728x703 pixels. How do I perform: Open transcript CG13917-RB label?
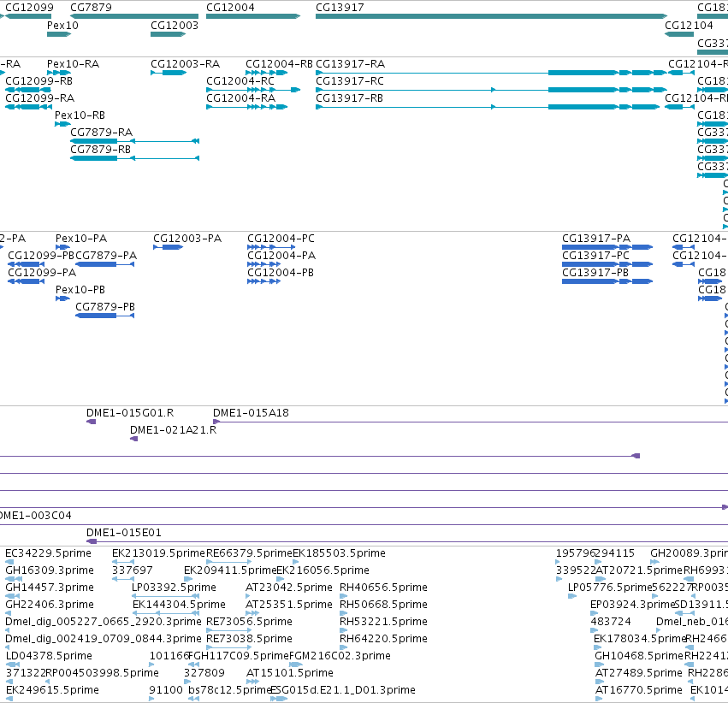350,97
